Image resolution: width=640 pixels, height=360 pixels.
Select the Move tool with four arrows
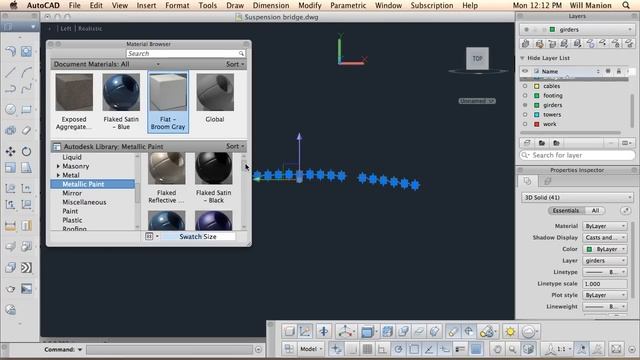[x=11, y=151]
